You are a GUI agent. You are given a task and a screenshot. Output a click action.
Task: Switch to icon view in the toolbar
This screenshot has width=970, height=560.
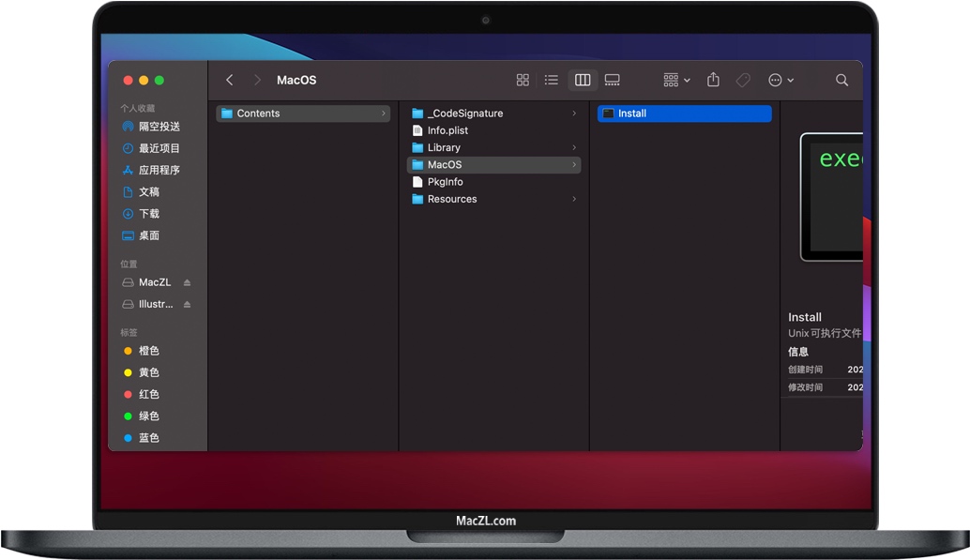tap(523, 80)
